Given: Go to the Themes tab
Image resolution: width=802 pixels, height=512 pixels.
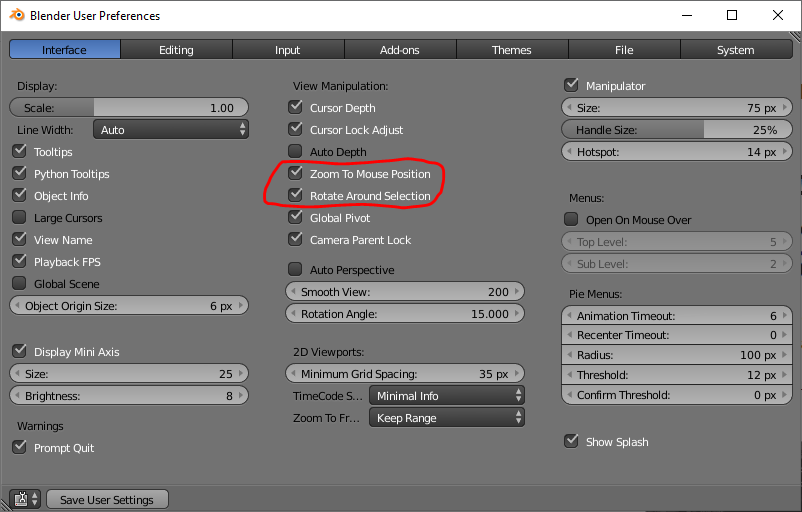Looking at the screenshot, I should tap(511, 50).
